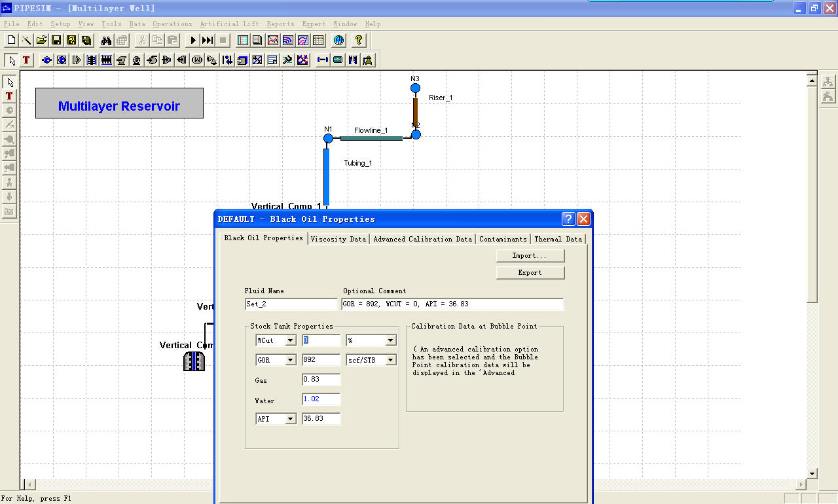Screen dimensions: 838x504
Task: Click the vertical scrollbar up arrow
Action: tap(812, 82)
